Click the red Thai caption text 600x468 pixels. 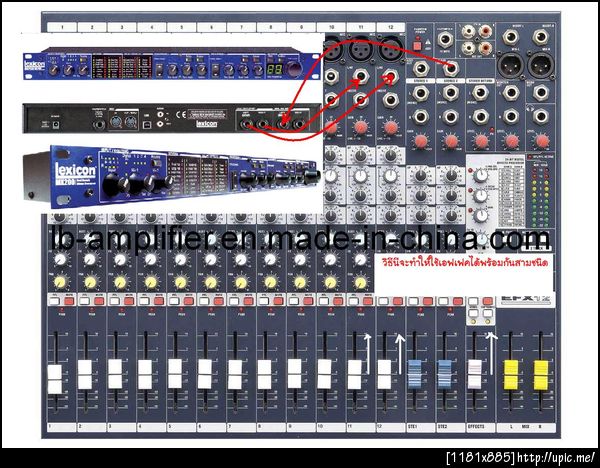point(465,262)
